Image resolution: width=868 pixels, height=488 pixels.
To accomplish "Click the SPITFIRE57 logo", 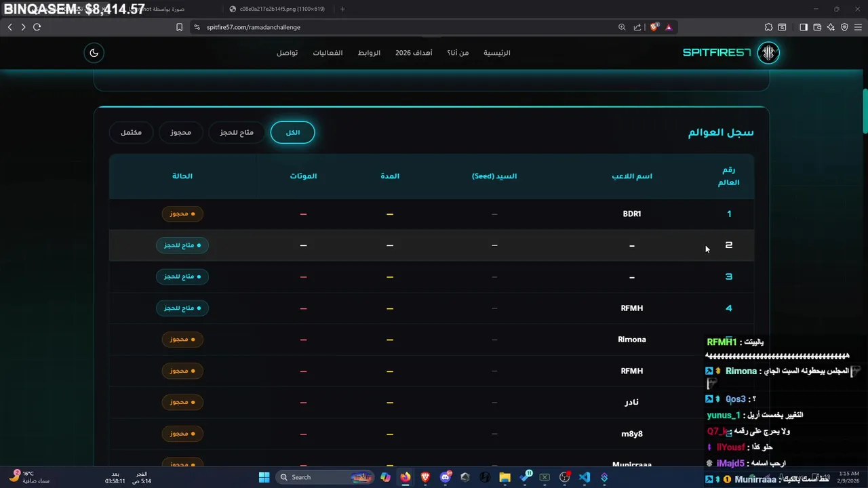I will pos(731,53).
